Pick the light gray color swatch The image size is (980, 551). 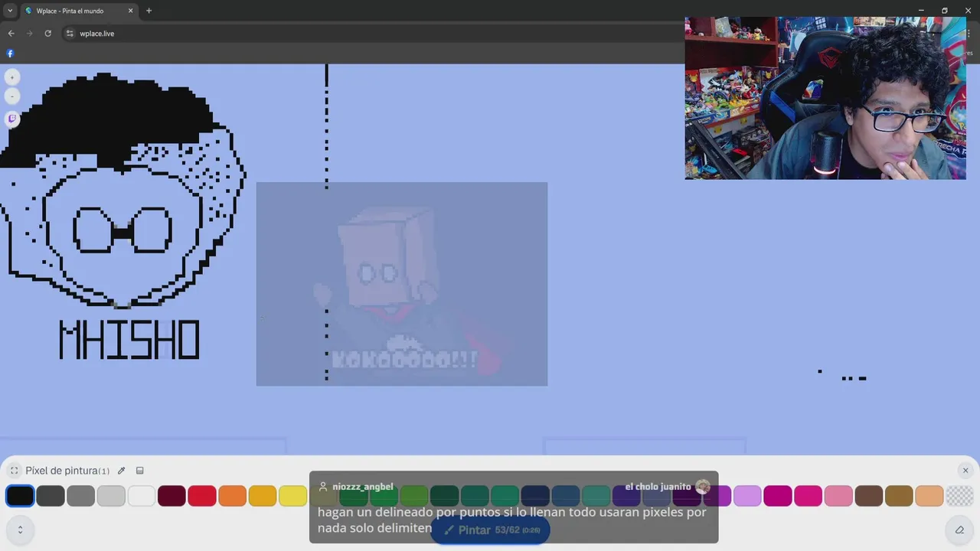point(111,496)
